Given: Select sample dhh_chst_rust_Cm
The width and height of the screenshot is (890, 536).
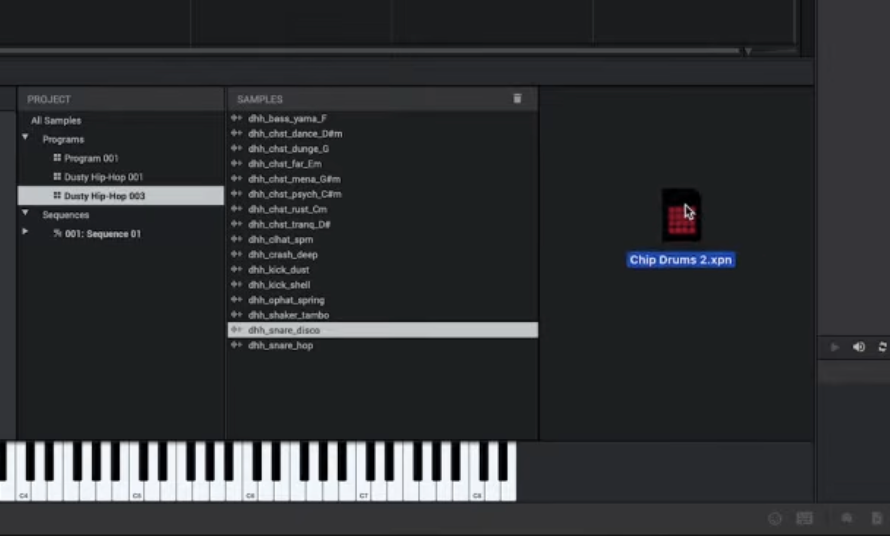Looking at the screenshot, I should 288,210.
